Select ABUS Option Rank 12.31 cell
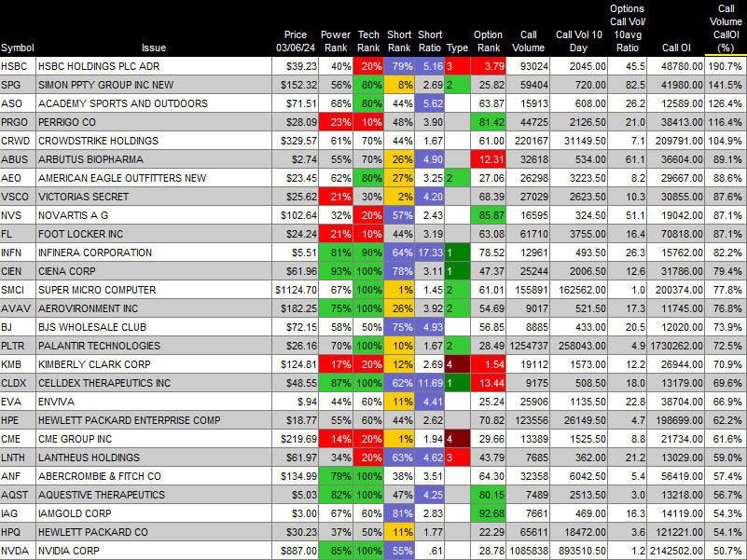 (x=489, y=159)
